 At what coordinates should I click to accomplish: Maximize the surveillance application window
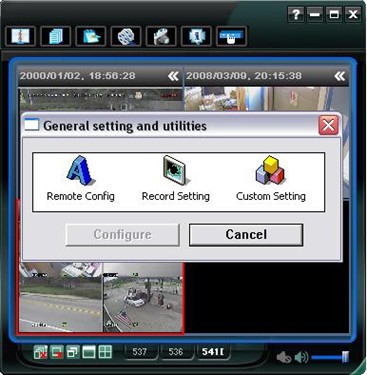pos(334,14)
